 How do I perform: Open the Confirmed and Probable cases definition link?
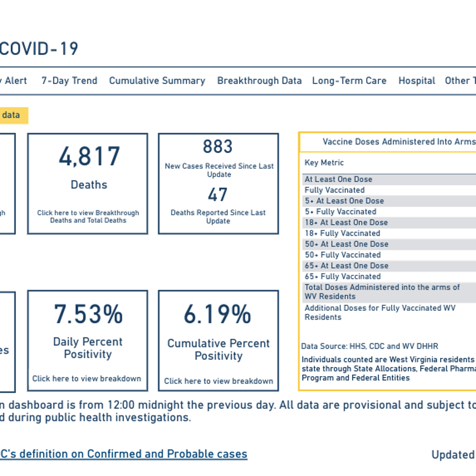(123, 454)
